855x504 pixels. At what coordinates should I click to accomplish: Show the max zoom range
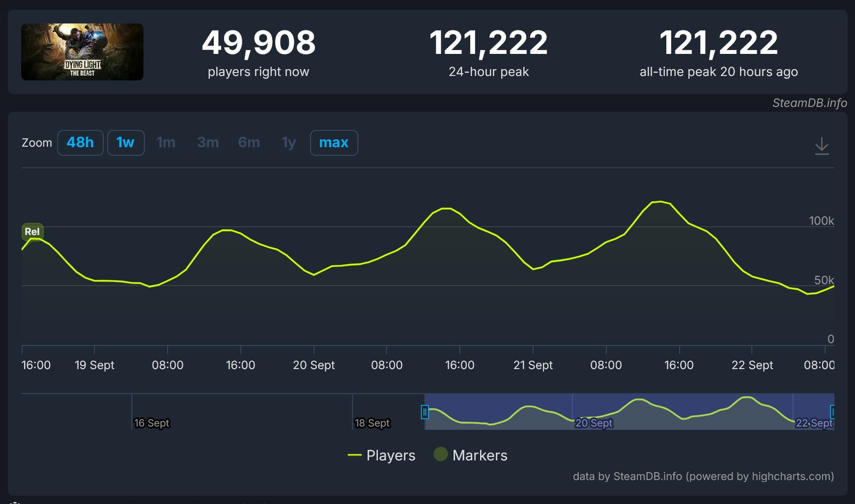(334, 143)
